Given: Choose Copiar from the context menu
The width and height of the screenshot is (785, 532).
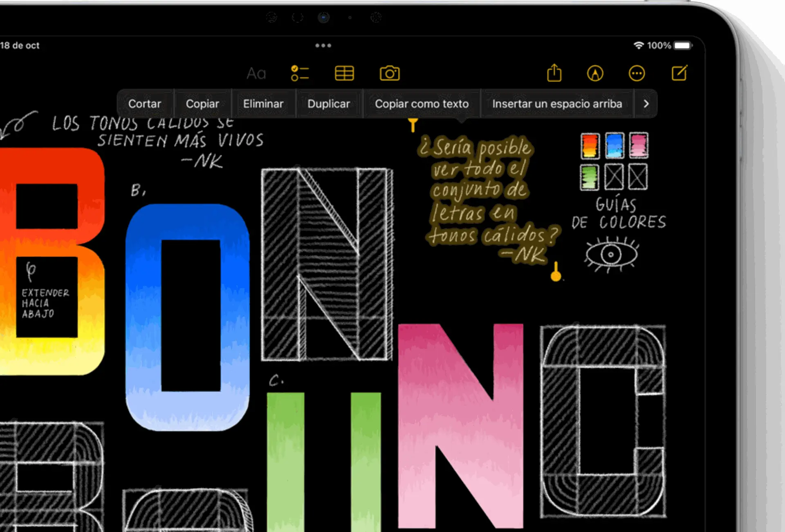Looking at the screenshot, I should coord(202,104).
